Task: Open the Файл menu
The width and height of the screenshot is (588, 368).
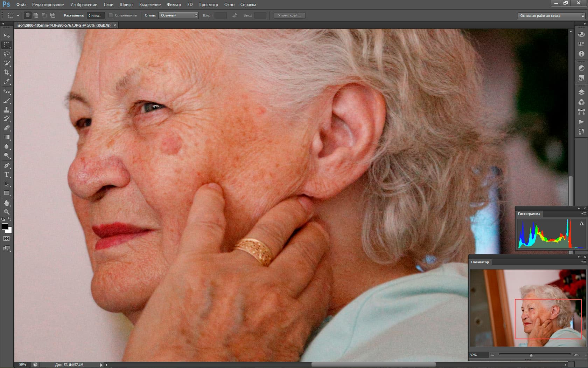Action: click(x=21, y=5)
